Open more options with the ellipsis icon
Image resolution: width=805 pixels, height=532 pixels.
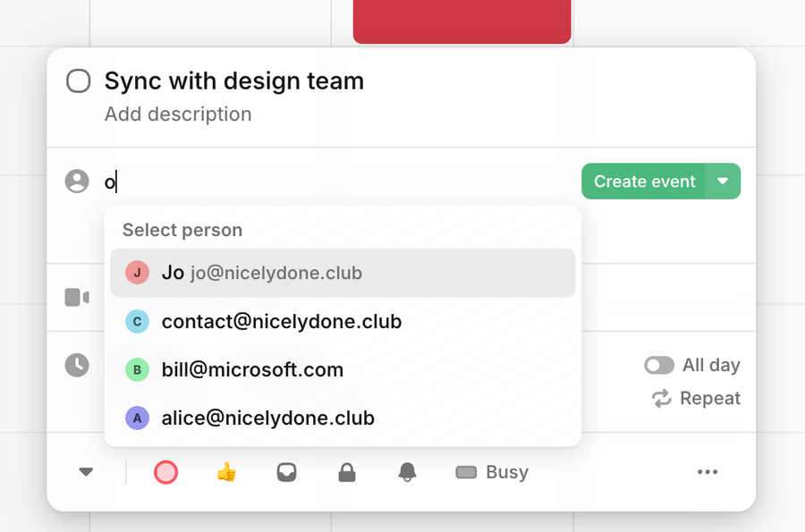[x=708, y=472]
